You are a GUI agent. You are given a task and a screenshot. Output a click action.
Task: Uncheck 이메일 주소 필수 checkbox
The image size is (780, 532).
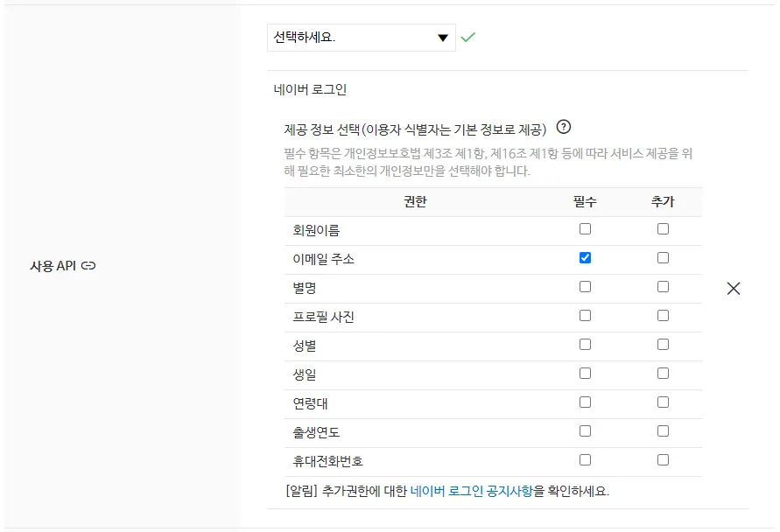tap(585, 258)
